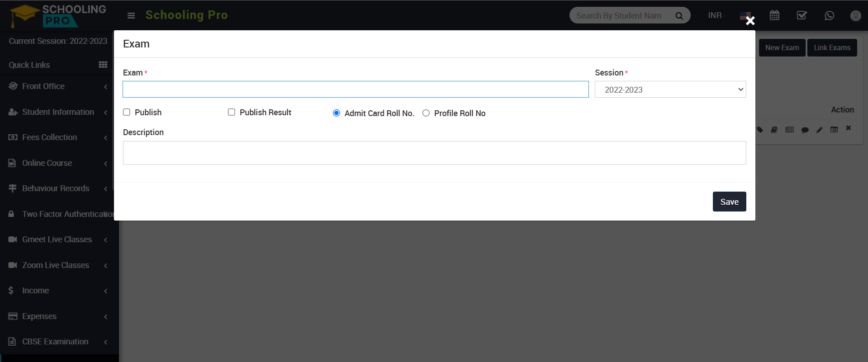Click the Action column header
The width and height of the screenshot is (868, 362).
click(x=842, y=110)
